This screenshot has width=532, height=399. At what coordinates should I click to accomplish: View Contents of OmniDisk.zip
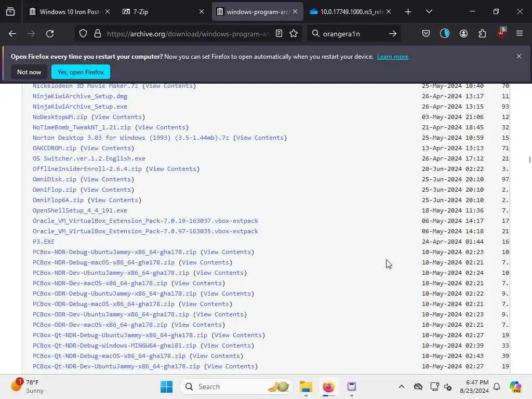[x=107, y=179]
